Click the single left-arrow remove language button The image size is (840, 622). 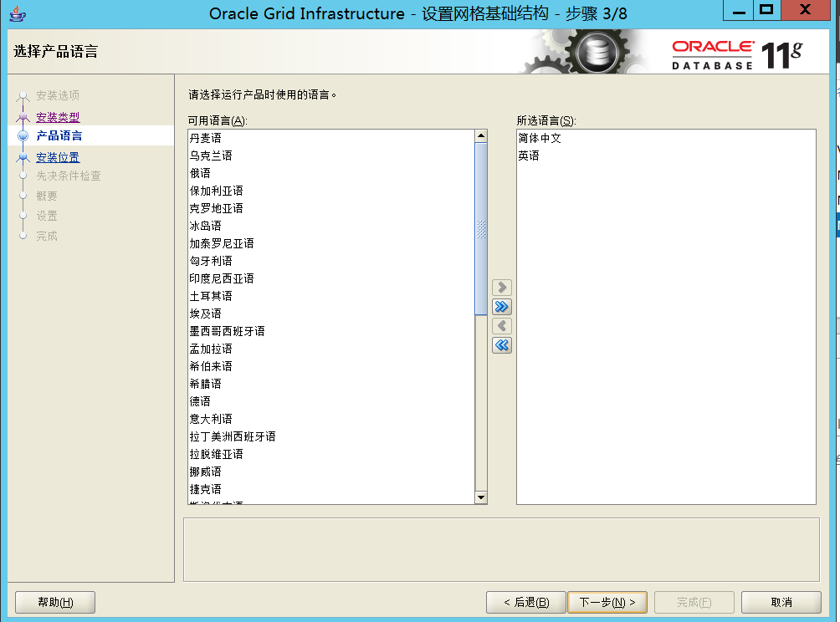click(x=501, y=326)
